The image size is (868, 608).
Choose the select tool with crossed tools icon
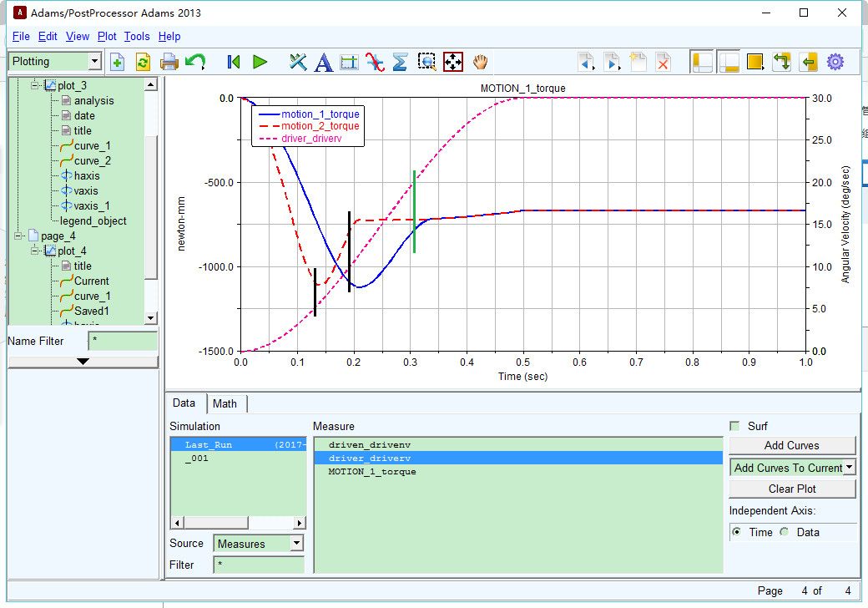[x=298, y=62]
